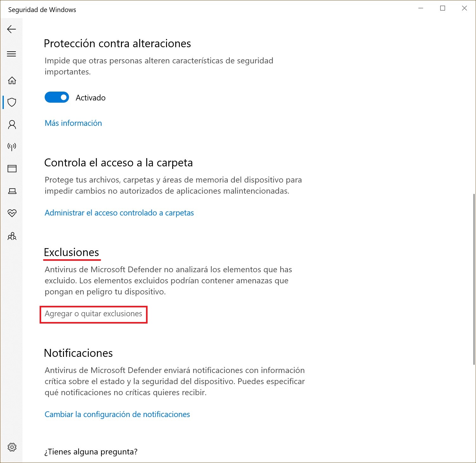Maximize the Seguridad de Windows window
476x463 pixels.
[443, 9]
